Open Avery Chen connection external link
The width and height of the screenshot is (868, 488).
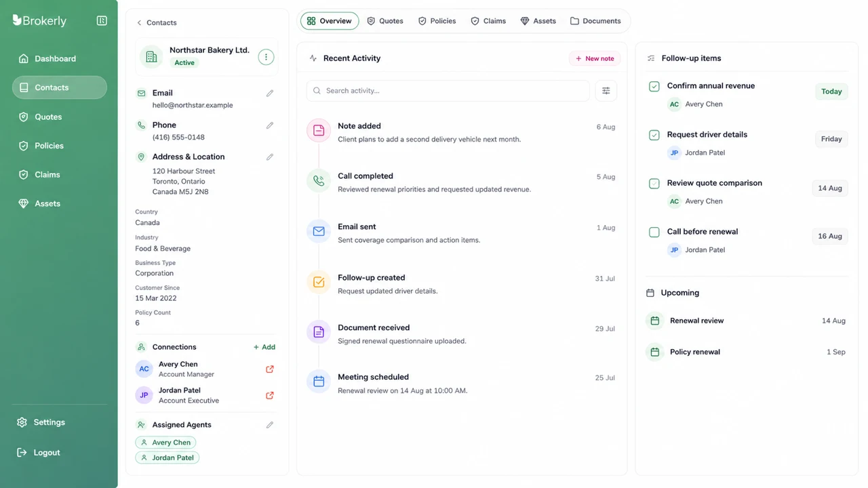(x=270, y=369)
